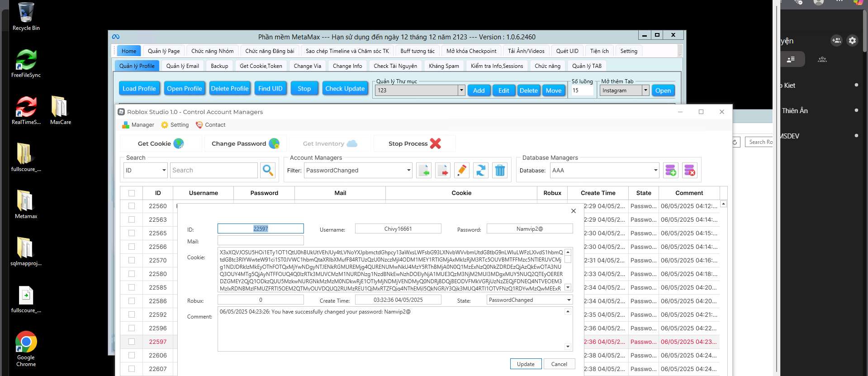Viewport: 868px width, 376px height.
Task: Click Stop Process red X button
Action: 414,143
